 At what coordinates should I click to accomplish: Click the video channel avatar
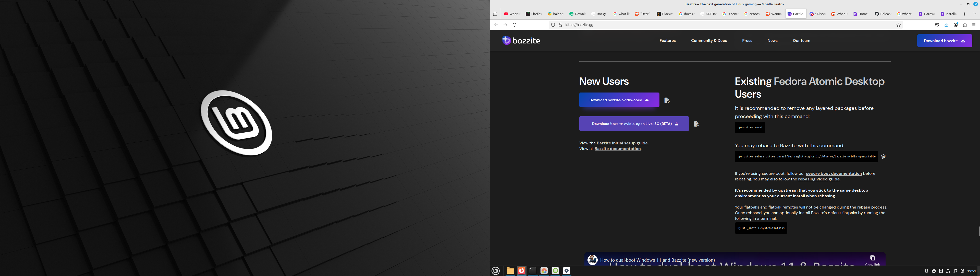point(592,260)
